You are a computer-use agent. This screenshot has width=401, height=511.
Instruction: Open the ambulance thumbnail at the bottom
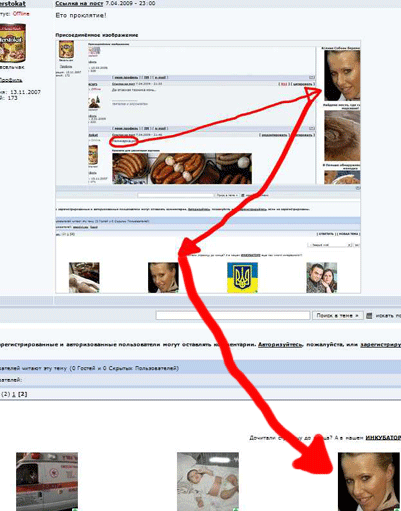click(47, 481)
